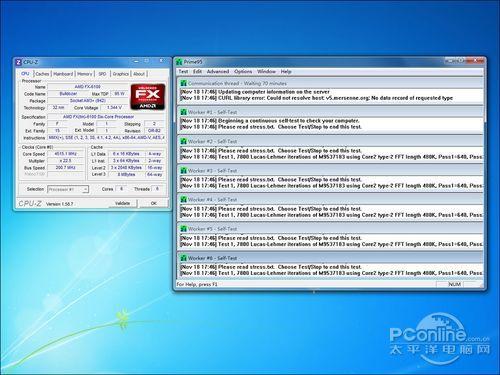Open the Memory tab in CPU-Z
500x375 pixels.
coord(85,74)
